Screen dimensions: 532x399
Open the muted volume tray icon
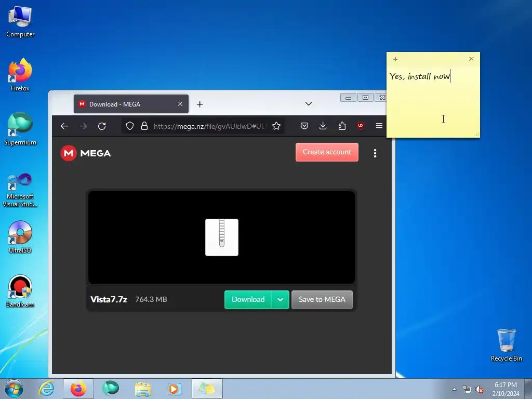pos(480,389)
